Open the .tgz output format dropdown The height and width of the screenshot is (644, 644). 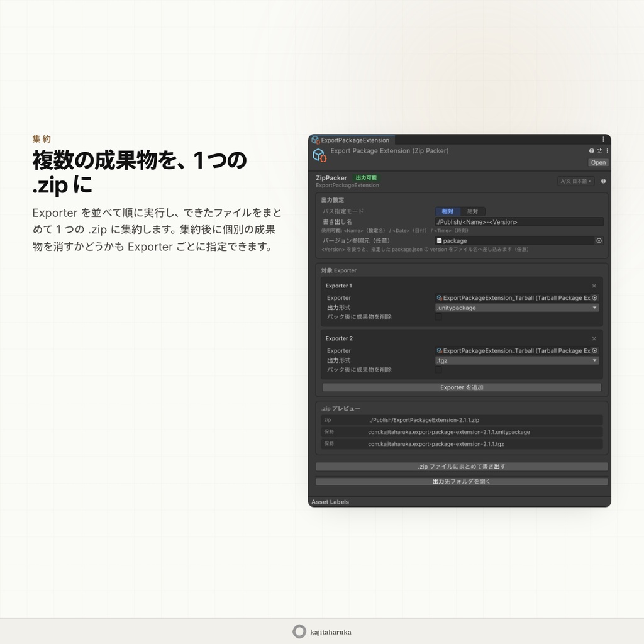pos(517,360)
